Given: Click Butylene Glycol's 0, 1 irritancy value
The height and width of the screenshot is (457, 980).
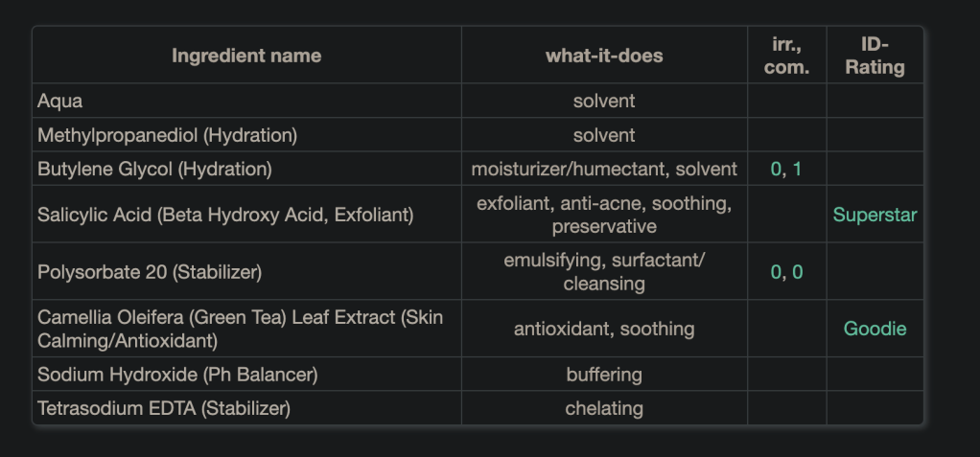Looking at the screenshot, I should click(x=786, y=170).
